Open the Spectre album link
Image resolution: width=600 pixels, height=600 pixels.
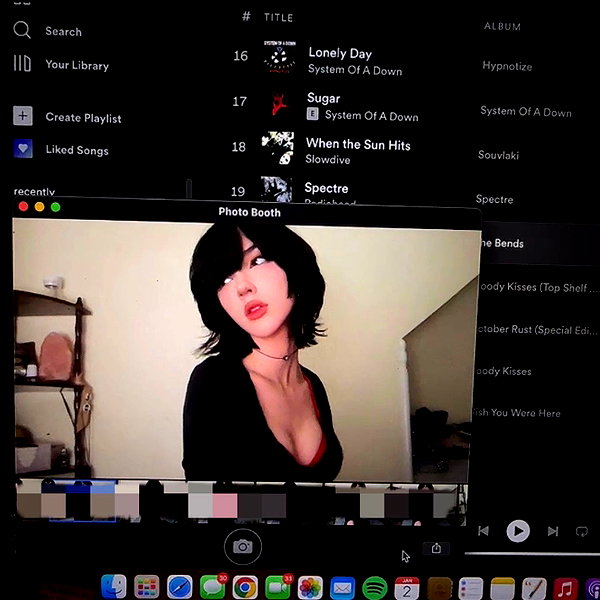tap(494, 199)
